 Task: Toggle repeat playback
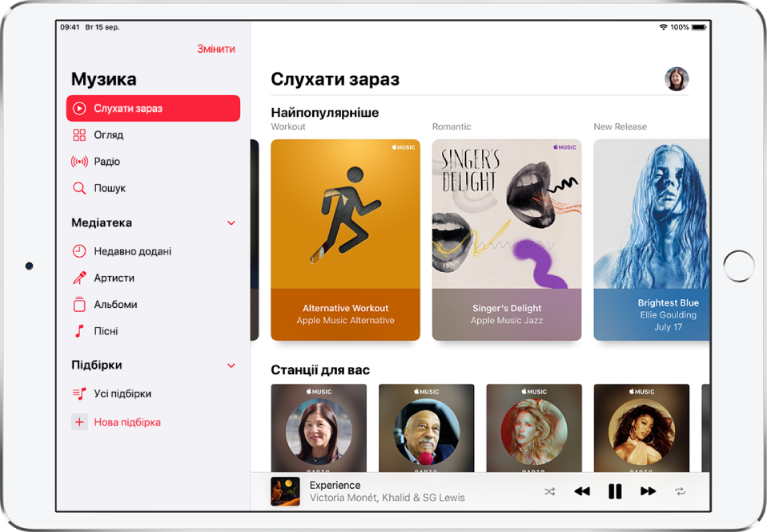click(680, 491)
